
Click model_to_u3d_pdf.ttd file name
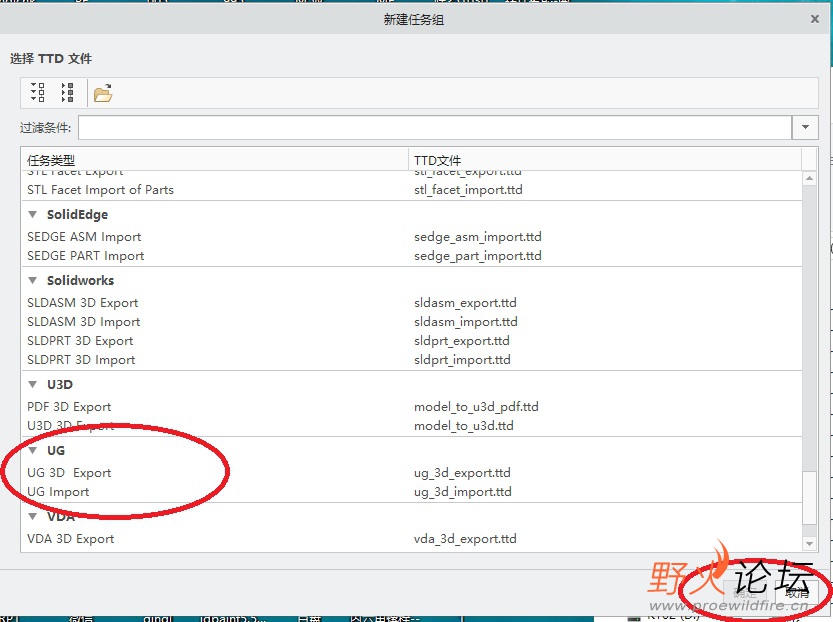(x=476, y=407)
